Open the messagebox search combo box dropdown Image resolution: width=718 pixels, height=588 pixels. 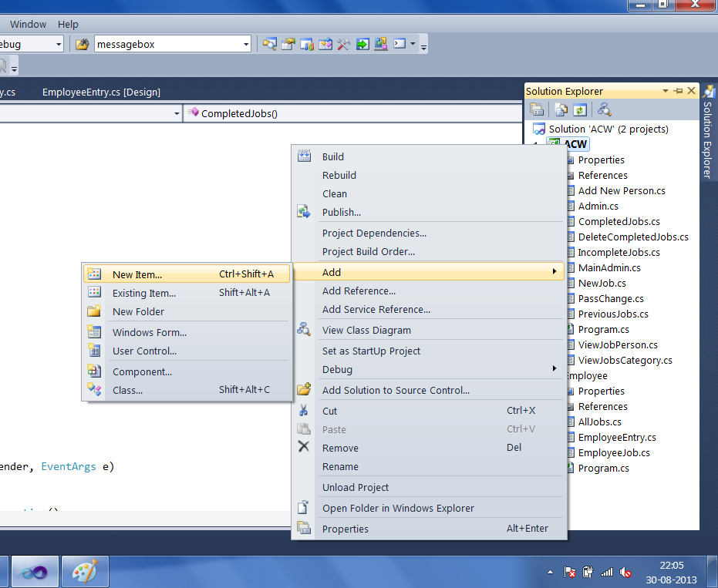coord(246,44)
